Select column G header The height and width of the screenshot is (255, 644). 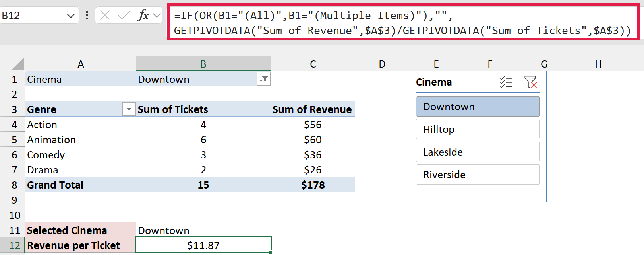click(544, 64)
